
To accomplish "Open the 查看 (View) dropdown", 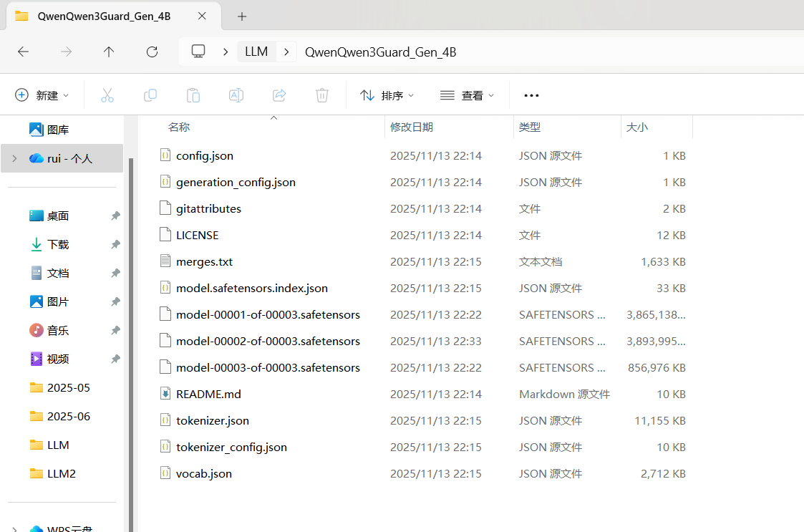I will [x=467, y=95].
